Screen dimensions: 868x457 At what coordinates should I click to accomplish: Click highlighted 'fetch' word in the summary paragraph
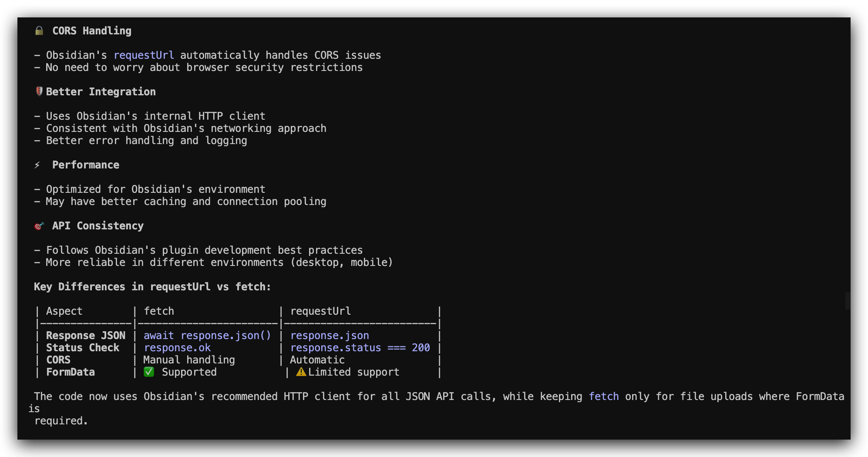603,397
